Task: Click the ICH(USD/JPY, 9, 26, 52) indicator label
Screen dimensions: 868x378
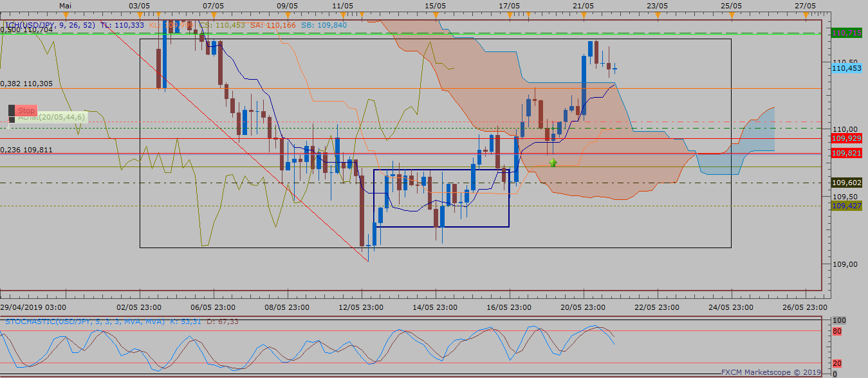Action: click(50, 25)
